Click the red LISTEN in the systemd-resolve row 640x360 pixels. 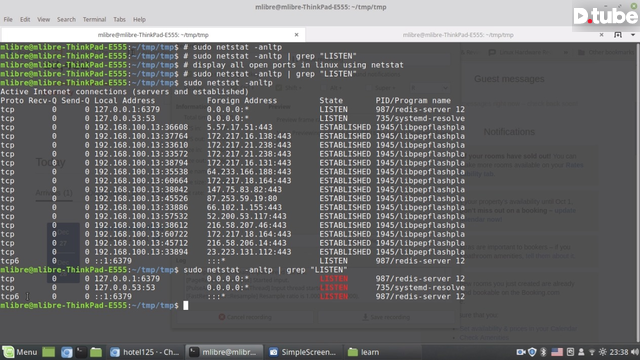333,287
